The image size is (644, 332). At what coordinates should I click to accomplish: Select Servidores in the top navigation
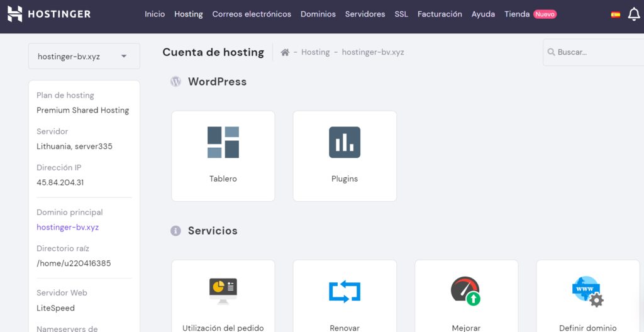365,14
